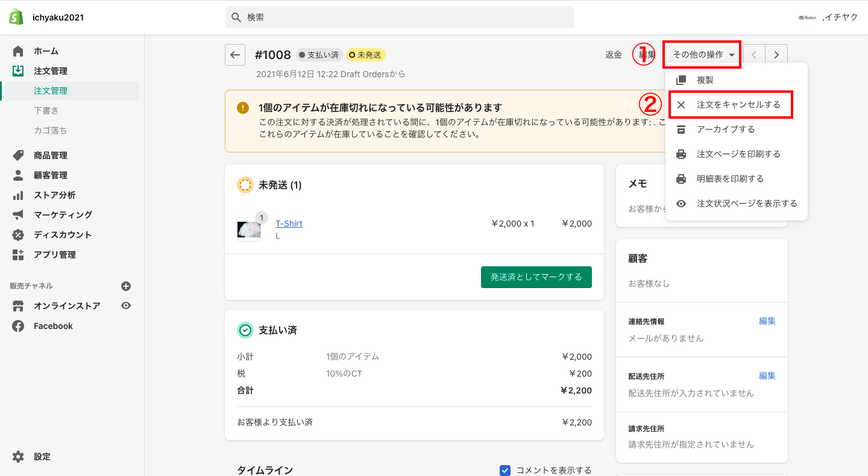Choose アーカイブする menu item
Viewport: 868px width, 476px height.
point(737,130)
